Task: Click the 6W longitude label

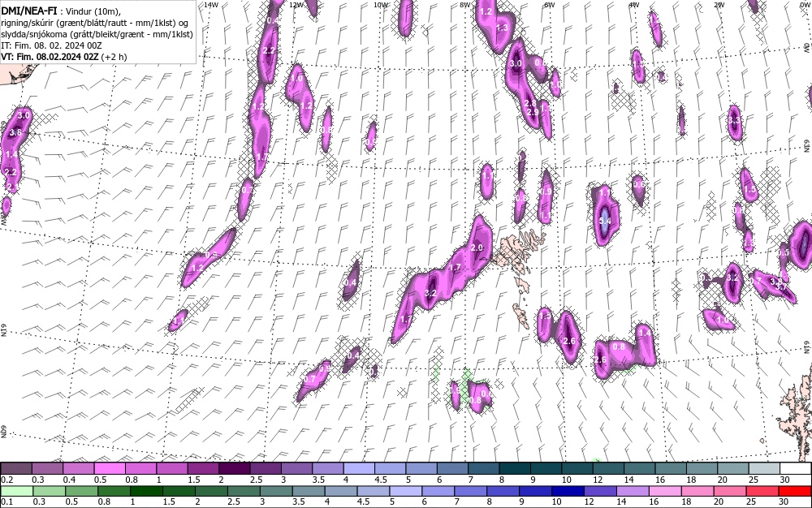Action: 550,5
